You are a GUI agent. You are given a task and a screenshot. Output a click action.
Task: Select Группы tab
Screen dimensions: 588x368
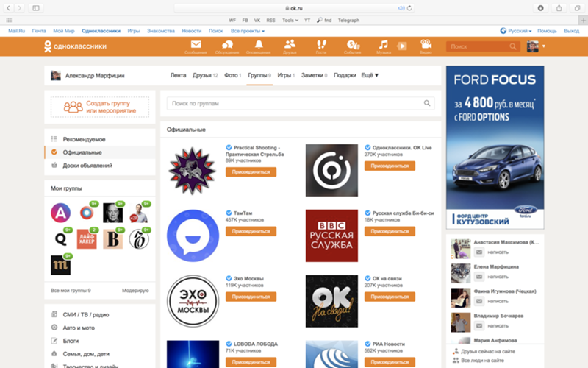[x=259, y=75]
